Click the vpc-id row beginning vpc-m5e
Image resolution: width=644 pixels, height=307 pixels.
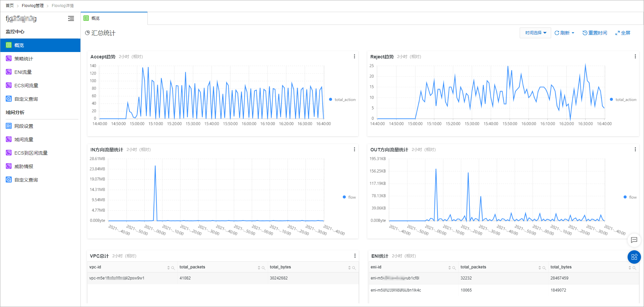117,278
